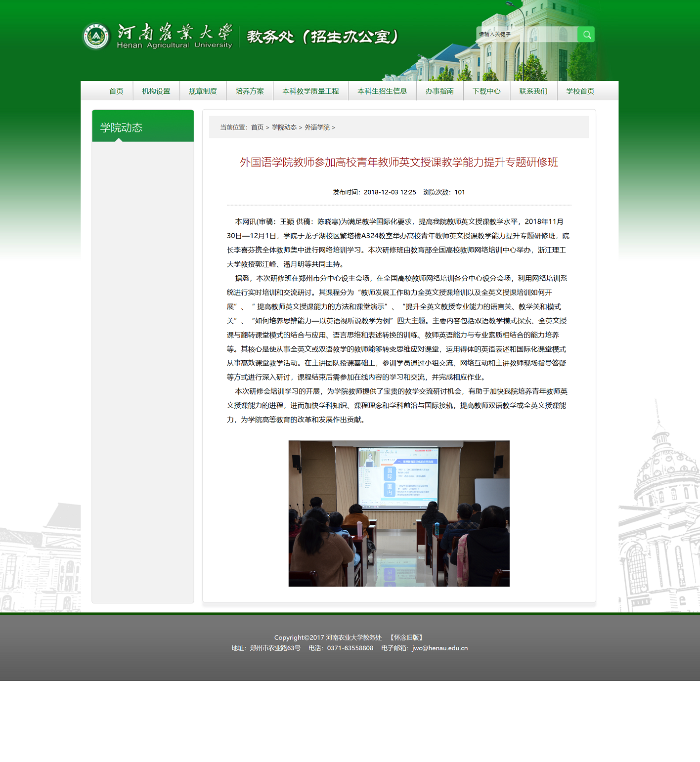Click the 学院动态 breadcrumb link

(x=284, y=127)
